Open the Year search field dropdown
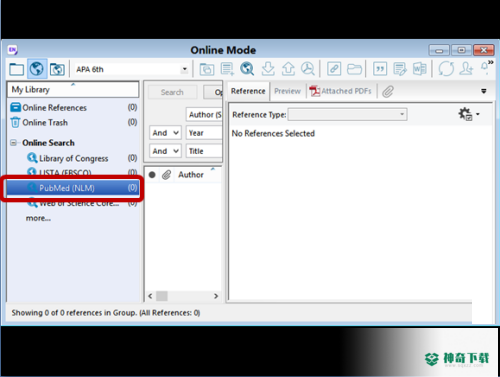This screenshot has height=377, width=500. point(204,133)
